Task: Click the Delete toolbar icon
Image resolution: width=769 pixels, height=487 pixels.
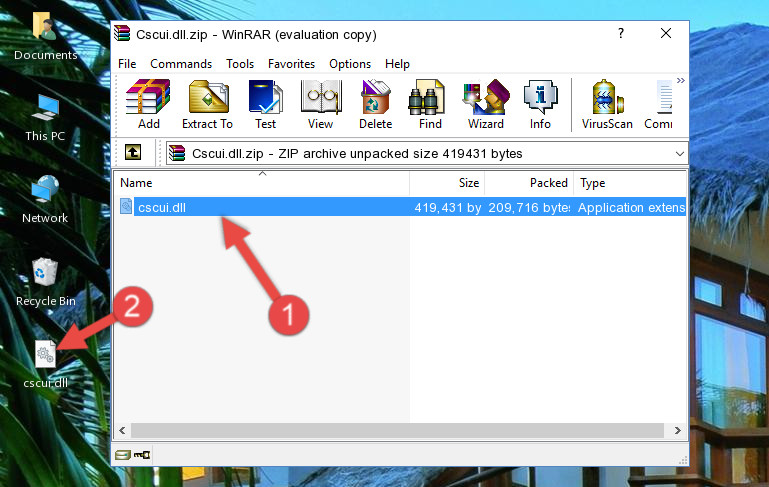Action: pyautogui.click(x=376, y=104)
